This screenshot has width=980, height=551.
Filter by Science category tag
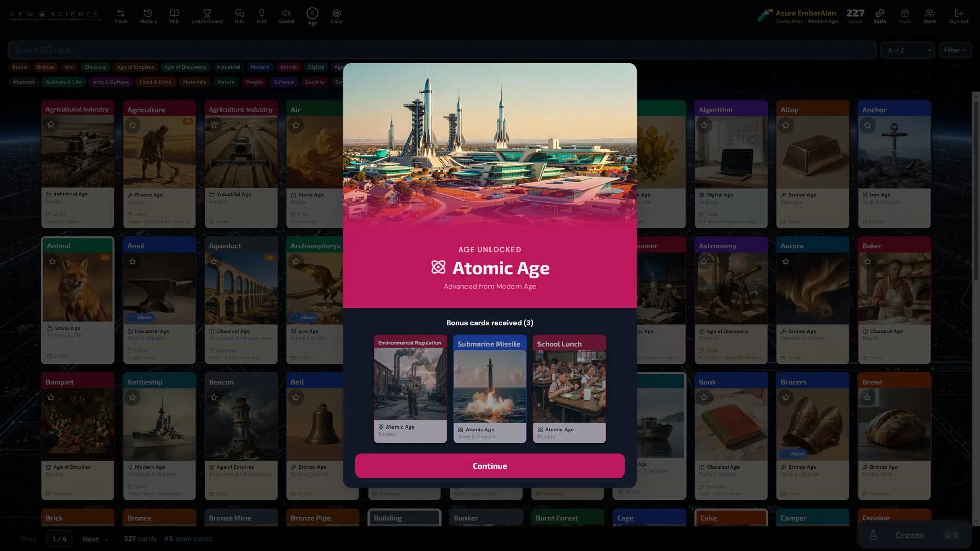coord(284,82)
